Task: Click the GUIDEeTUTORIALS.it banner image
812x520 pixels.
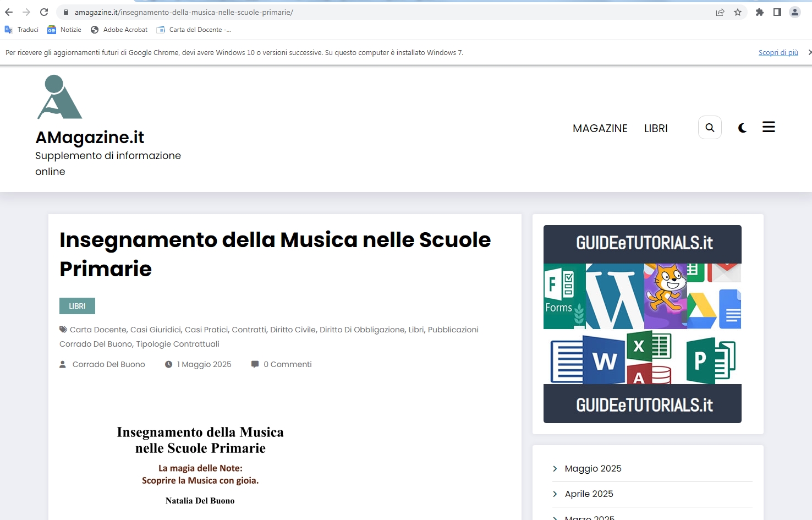Action: tap(642, 324)
